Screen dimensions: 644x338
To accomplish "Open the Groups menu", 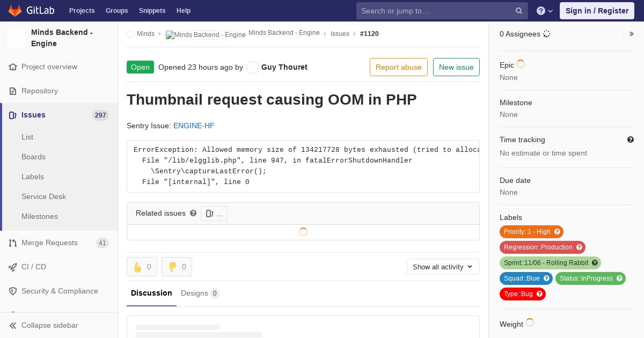I will 116,11.
